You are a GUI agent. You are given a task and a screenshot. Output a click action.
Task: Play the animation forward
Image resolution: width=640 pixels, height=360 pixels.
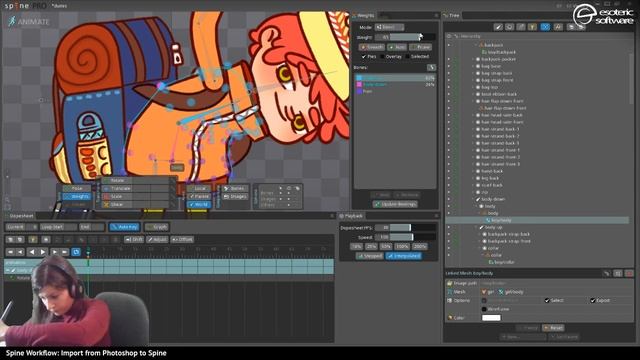[42, 252]
